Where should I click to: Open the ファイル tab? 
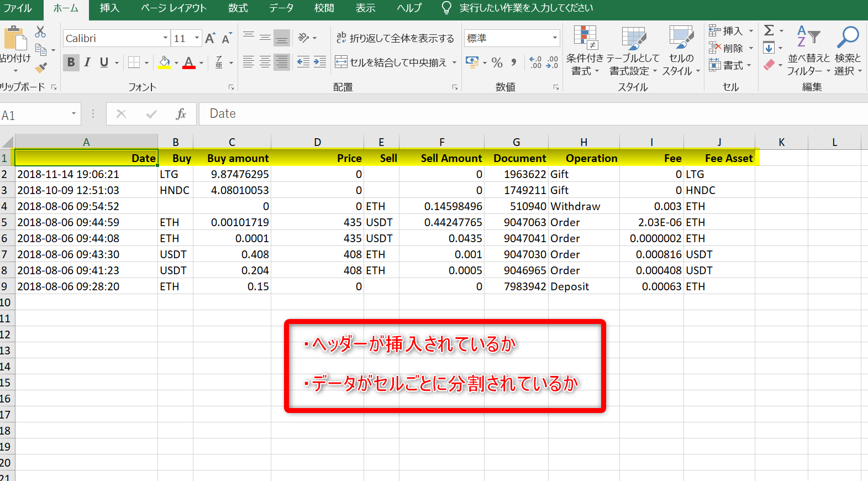point(18,8)
